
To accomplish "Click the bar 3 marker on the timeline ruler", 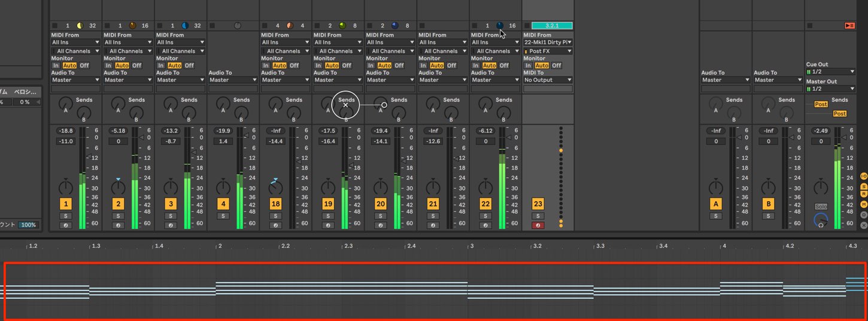I will pos(471,246).
